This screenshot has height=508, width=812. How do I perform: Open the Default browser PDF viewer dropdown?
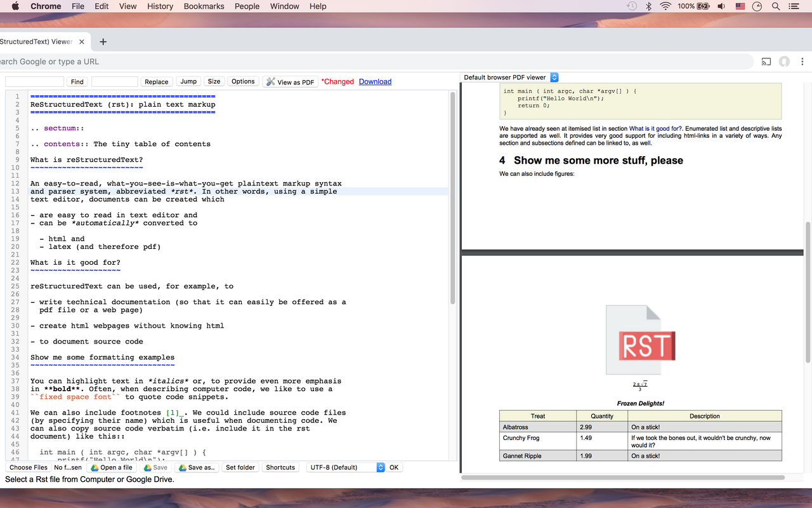(509, 77)
